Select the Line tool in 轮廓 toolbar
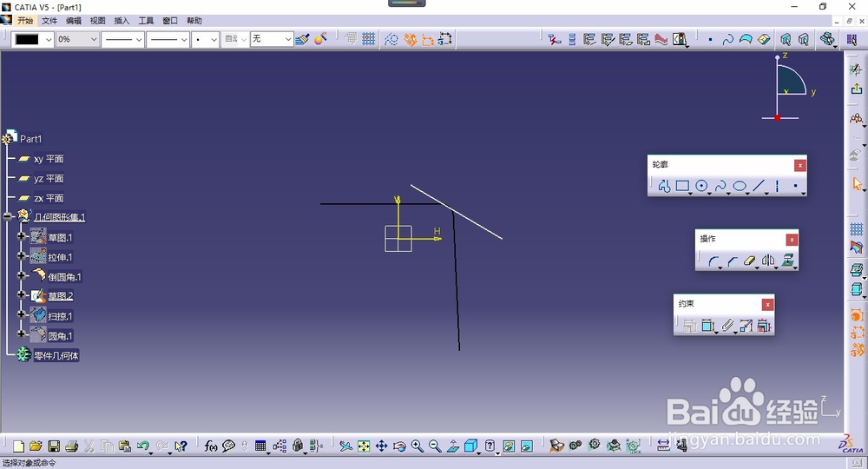 pos(759,186)
